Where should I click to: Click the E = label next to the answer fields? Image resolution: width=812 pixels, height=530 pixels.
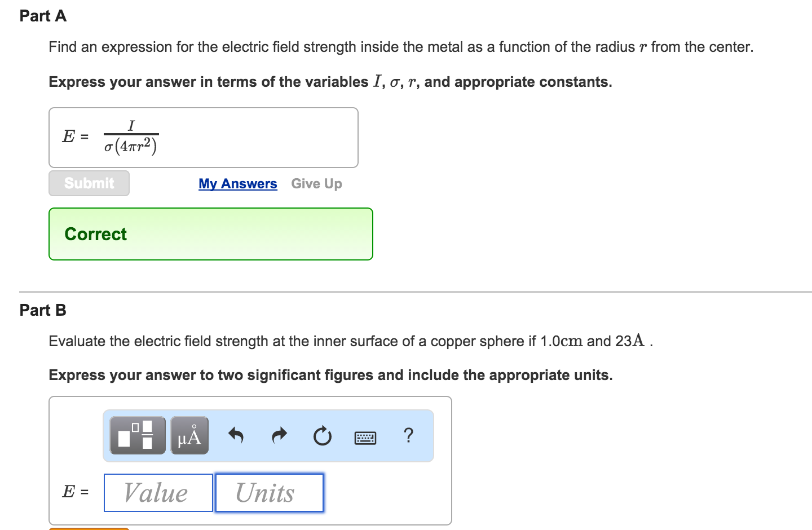(75, 492)
